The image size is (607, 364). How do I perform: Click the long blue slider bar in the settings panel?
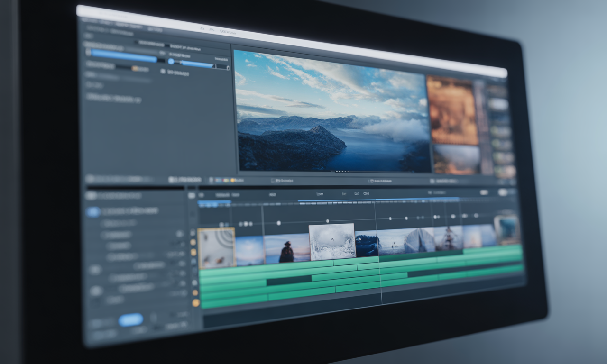(x=124, y=56)
